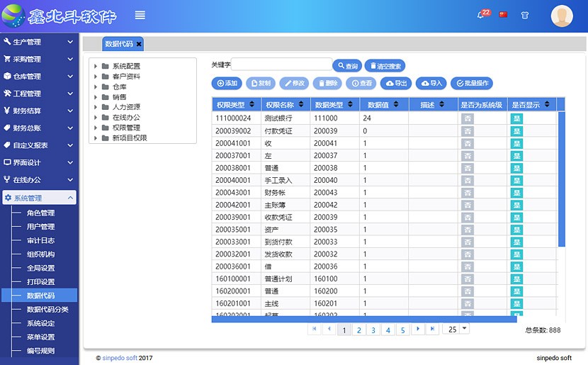Open the theme shirt icon

coord(525,15)
